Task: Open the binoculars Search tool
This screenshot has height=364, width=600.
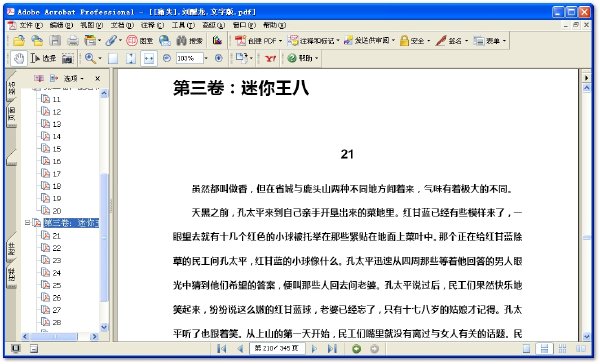Action: tap(190, 40)
